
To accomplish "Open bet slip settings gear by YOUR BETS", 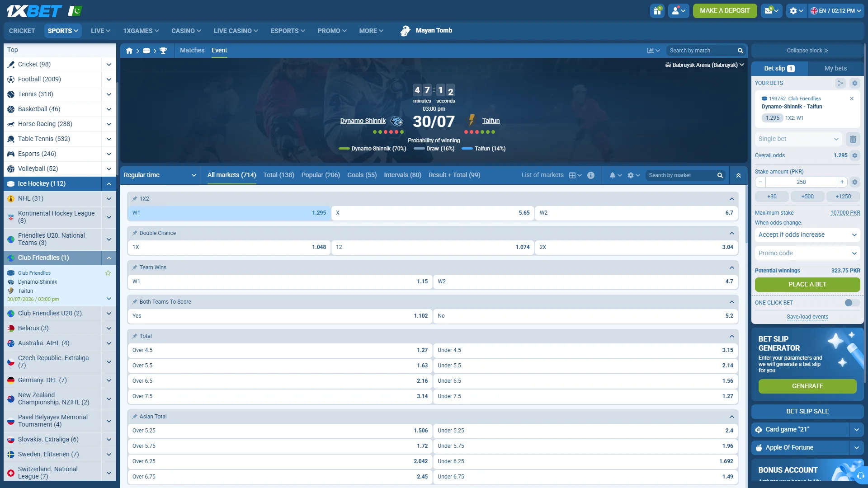I will 855,83.
